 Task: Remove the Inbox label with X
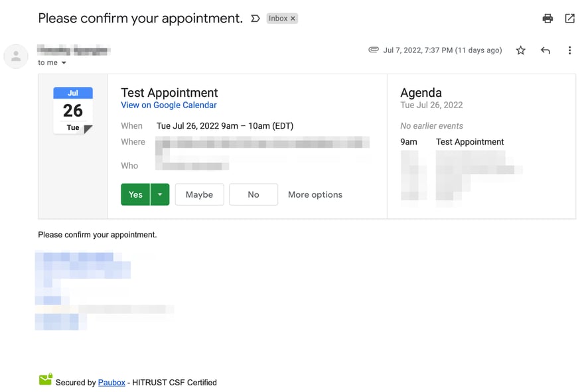pyautogui.click(x=293, y=19)
